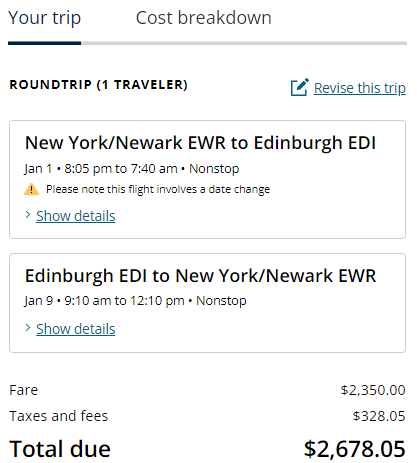Click the yellow warning triangle icon

click(x=31, y=189)
